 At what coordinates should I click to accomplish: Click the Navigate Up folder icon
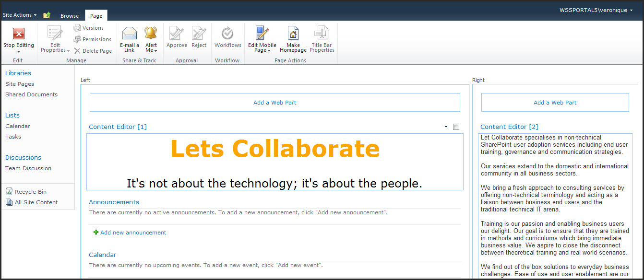47,15
